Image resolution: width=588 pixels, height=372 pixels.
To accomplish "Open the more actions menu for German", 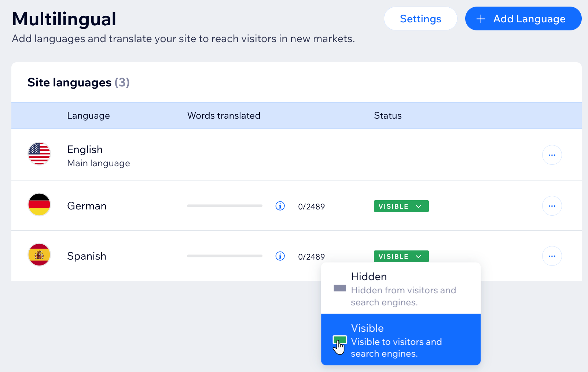I will [552, 206].
